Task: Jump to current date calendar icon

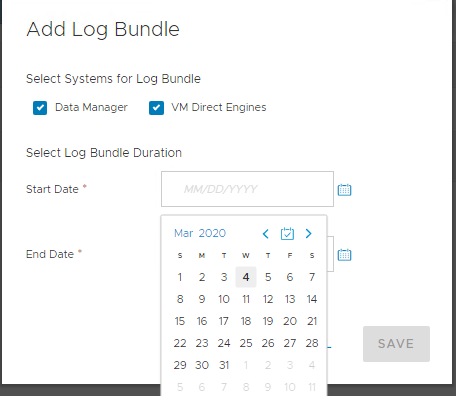Action: point(287,234)
